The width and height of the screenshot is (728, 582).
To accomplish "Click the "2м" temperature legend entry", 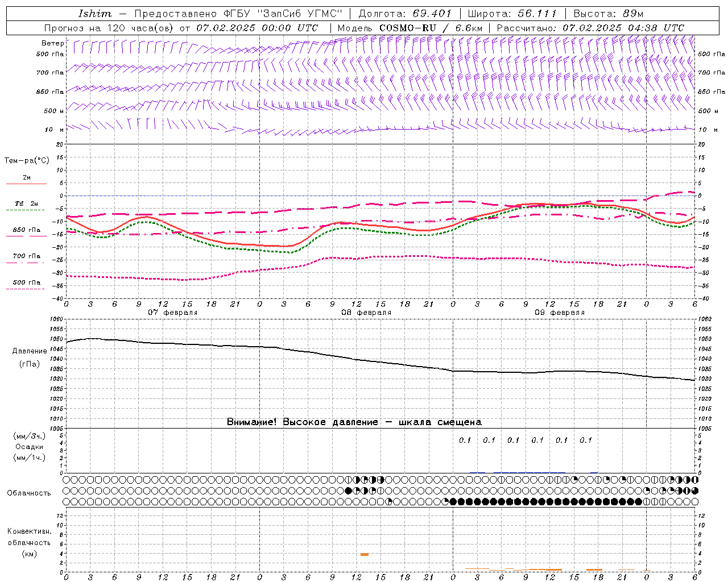I will click(27, 177).
